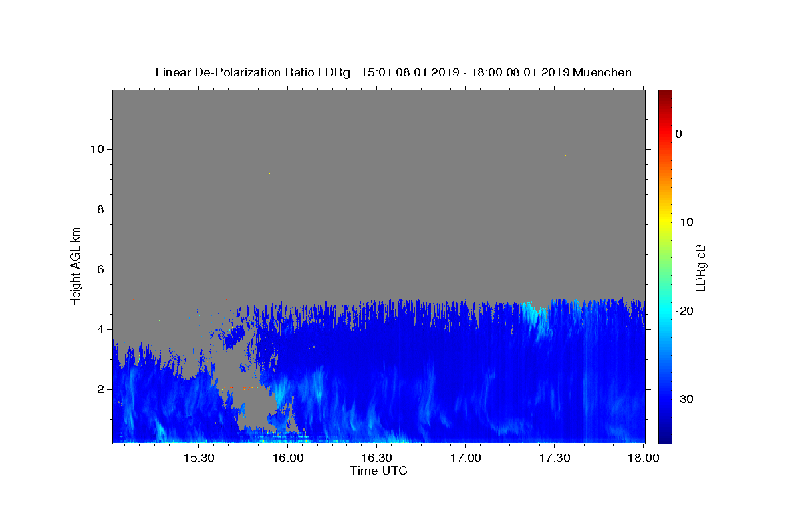The image size is (798, 532).
Task: Click the 18:00 time tick label
Action: pyautogui.click(x=643, y=458)
